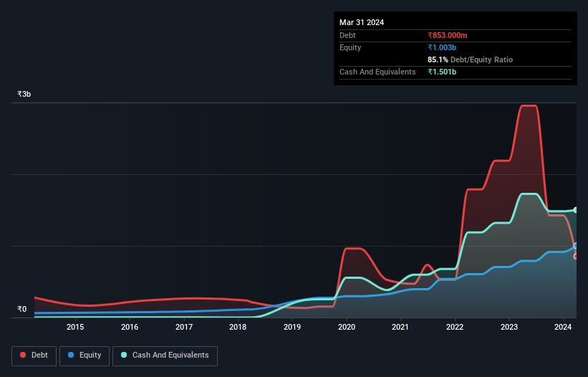
Task: Select the 2021 x-axis label
Action: pos(400,327)
